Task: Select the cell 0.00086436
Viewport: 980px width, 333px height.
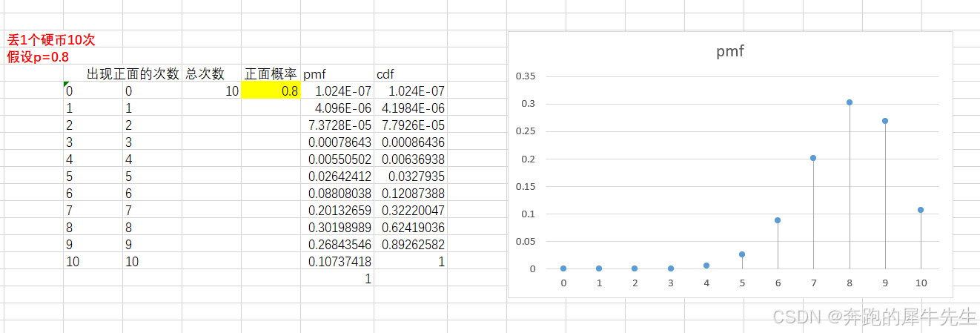Action: point(410,142)
